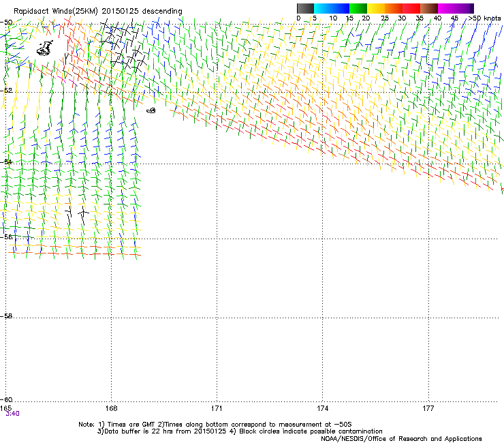
Task: Click the '-54' latitude axis label
Action: pyautogui.click(x=6, y=162)
